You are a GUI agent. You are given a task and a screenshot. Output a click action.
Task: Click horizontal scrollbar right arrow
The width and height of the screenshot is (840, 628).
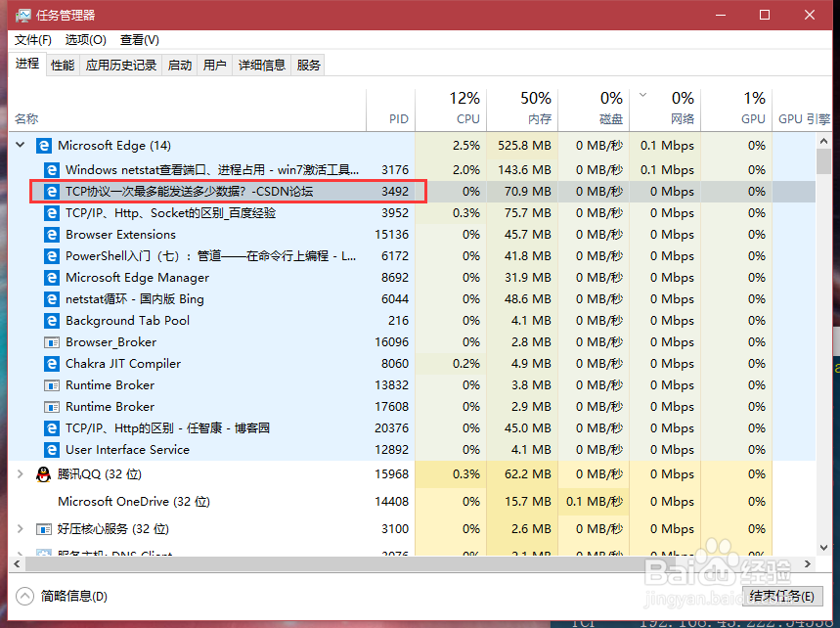click(808, 563)
